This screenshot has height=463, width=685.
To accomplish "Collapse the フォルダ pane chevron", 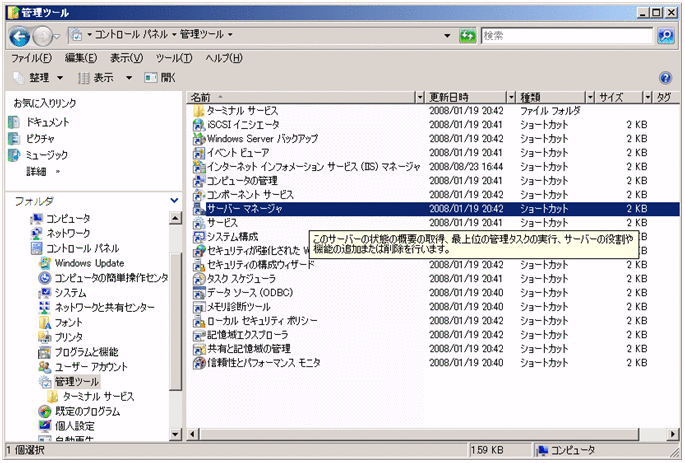I will click(175, 201).
